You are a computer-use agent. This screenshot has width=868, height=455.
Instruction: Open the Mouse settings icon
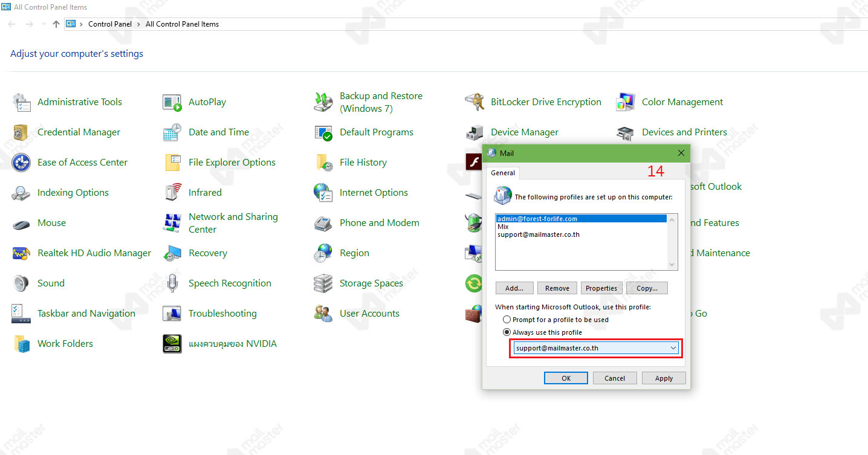(x=22, y=223)
